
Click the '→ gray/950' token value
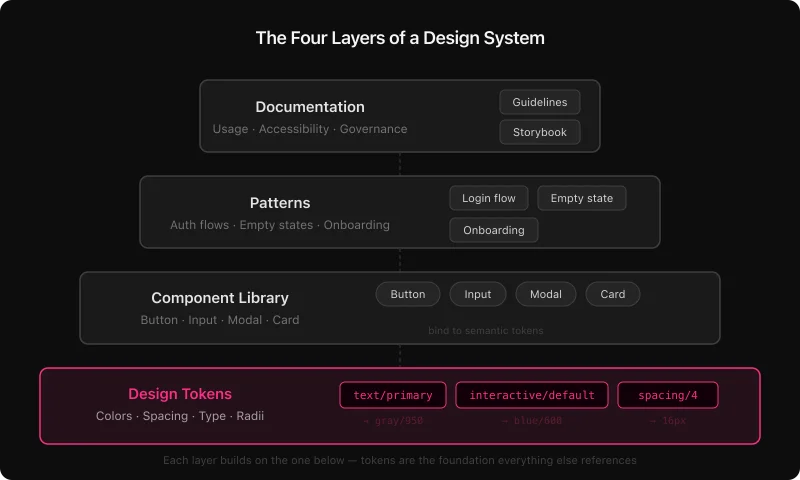393,421
